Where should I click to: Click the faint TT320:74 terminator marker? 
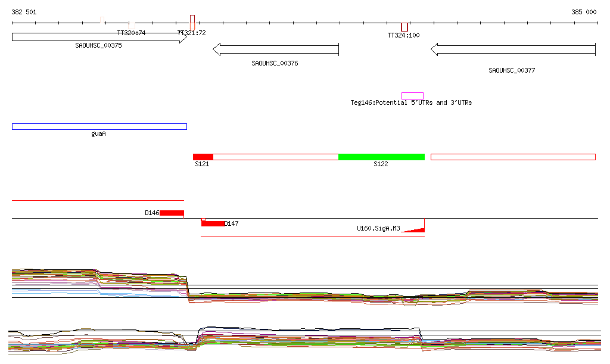(132, 26)
